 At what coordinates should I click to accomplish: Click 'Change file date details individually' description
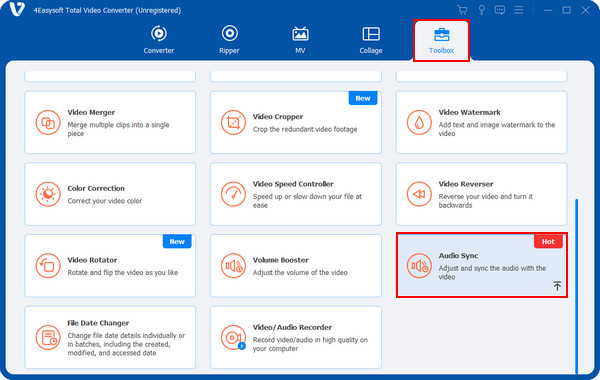(x=126, y=344)
